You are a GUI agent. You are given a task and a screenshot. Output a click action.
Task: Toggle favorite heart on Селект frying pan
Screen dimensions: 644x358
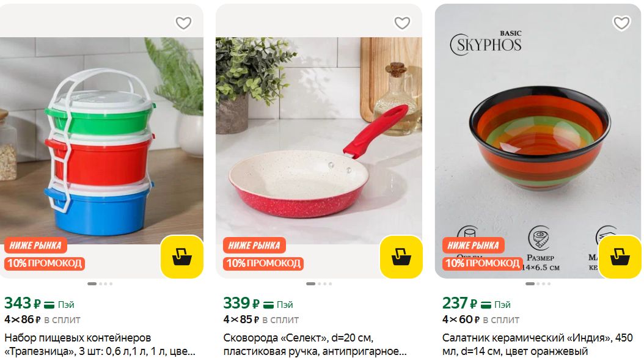[402, 23]
